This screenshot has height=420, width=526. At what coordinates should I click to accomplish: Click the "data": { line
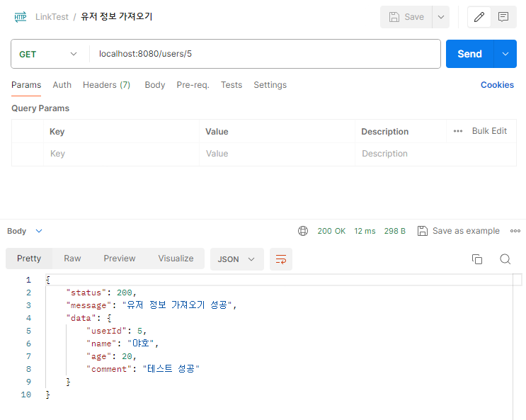click(89, 318)
